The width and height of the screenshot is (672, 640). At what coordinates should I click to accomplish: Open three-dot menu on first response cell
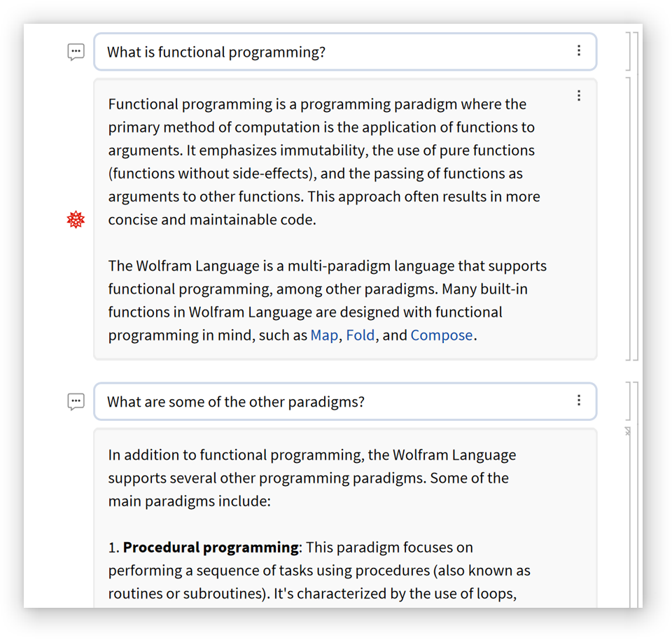(x=579, y=96)
